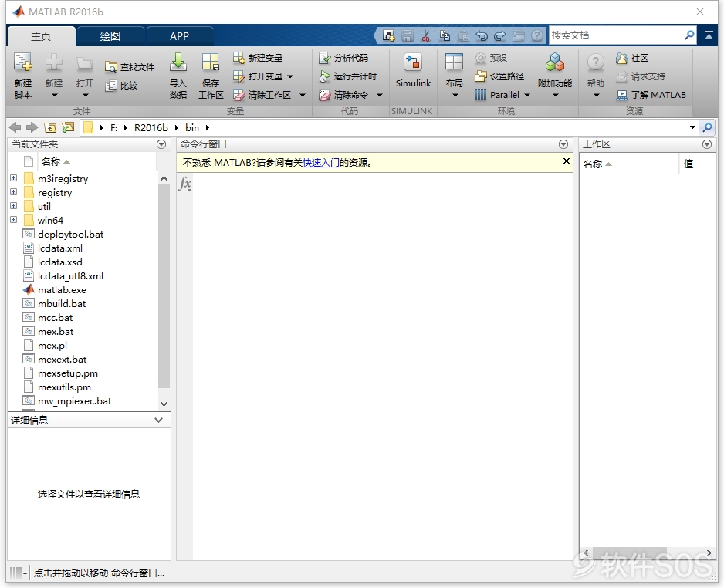
Task: Click the bin segment in the path bar
Action: [x=192, y=128]
